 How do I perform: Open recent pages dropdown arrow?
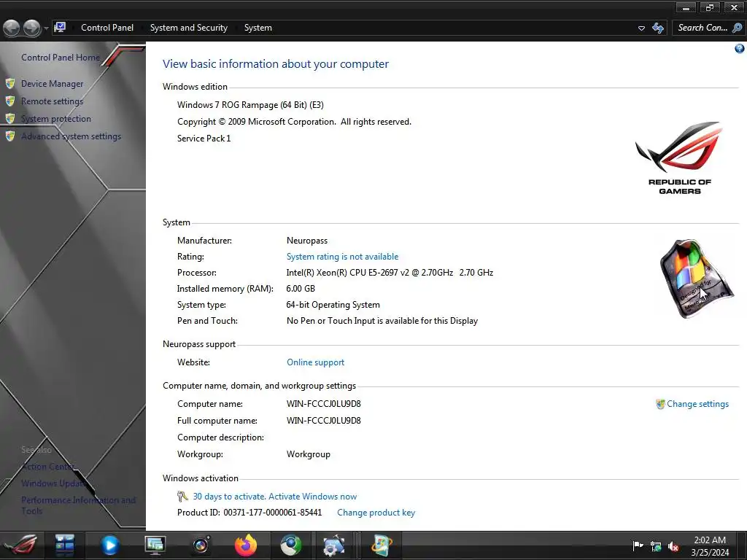46,28
